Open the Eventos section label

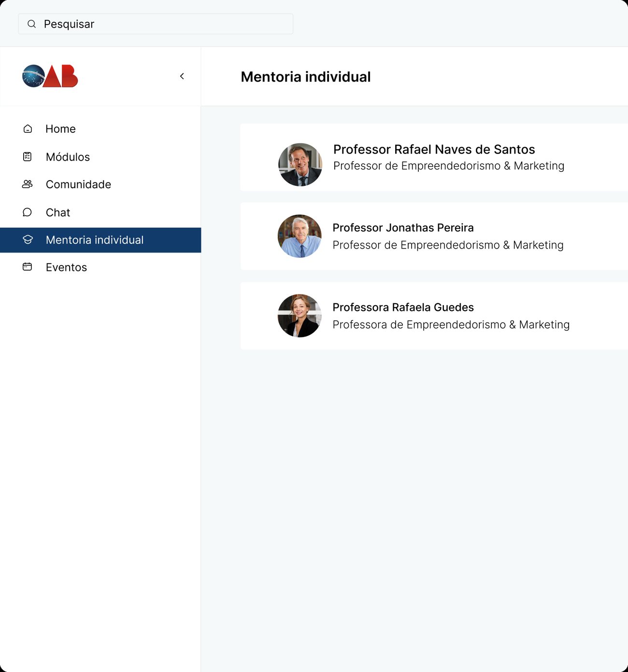pos(66,267)
